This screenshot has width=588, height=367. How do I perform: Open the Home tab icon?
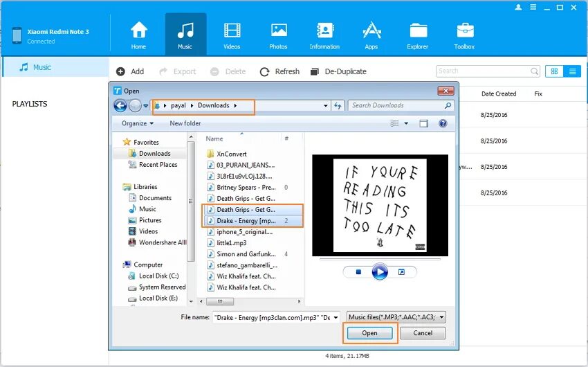click(139, 30)
